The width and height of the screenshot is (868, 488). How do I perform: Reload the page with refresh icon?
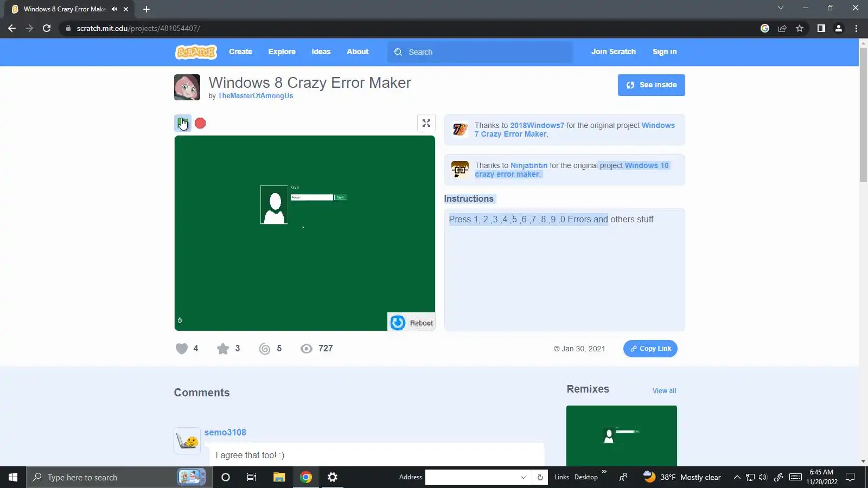[47, 28]
